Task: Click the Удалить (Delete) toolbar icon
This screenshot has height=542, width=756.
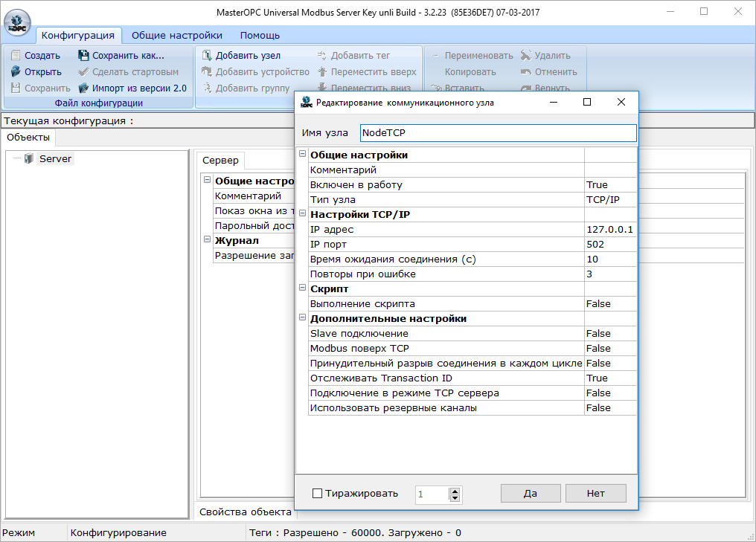Action: pos(526,56)
